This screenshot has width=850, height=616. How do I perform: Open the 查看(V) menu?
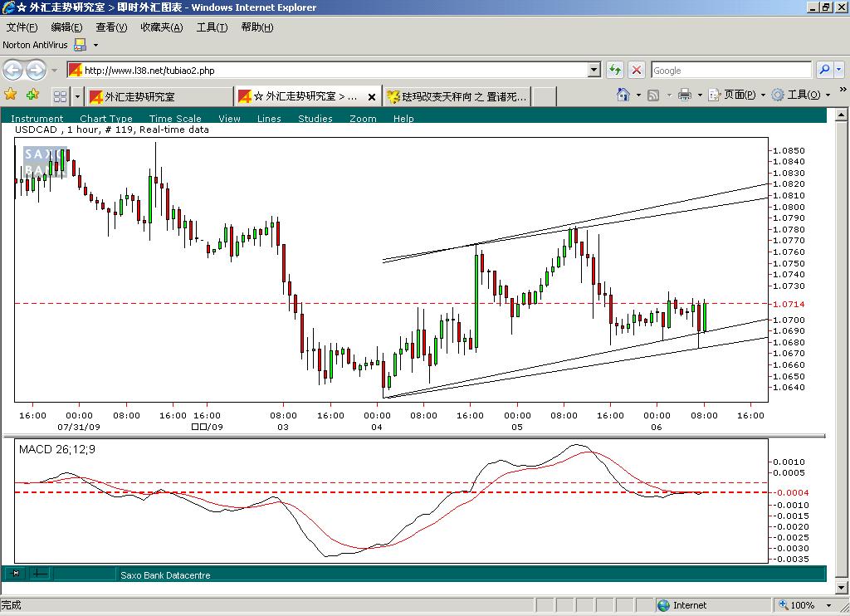(x=112, y=27)
